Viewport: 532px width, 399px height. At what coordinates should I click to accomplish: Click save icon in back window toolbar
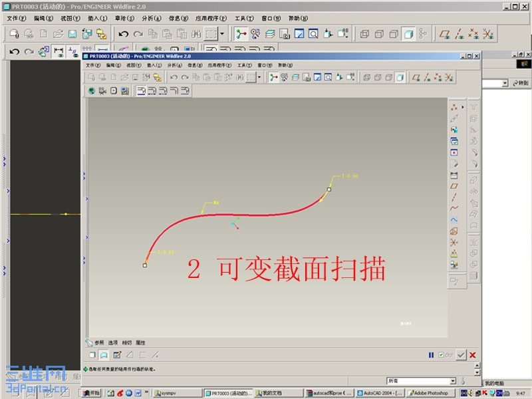pos(72,34)
